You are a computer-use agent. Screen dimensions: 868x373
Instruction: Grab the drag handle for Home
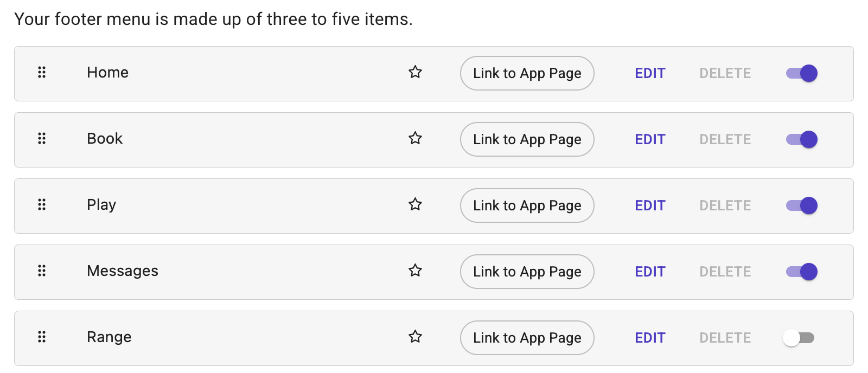[42, 72]
